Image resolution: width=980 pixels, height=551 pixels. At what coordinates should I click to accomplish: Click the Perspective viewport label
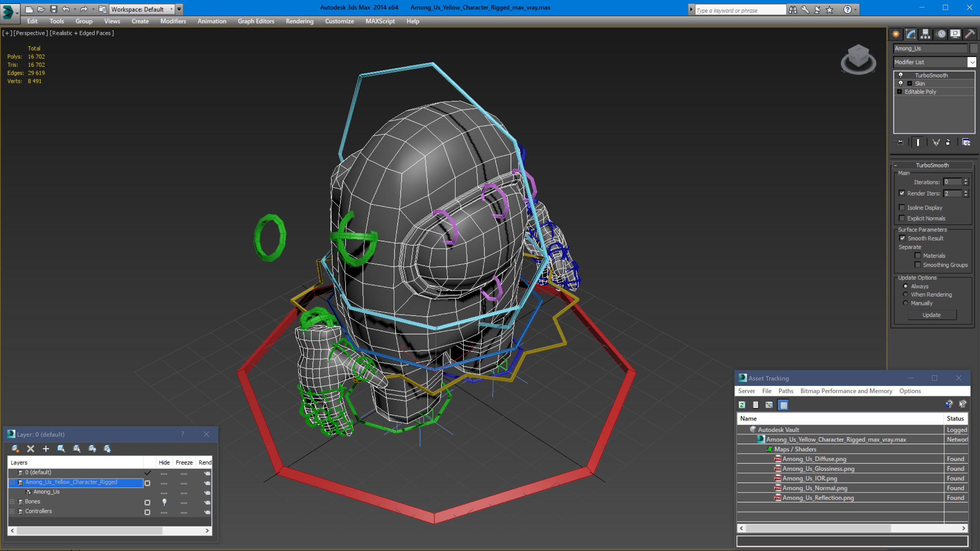point(31,33)
